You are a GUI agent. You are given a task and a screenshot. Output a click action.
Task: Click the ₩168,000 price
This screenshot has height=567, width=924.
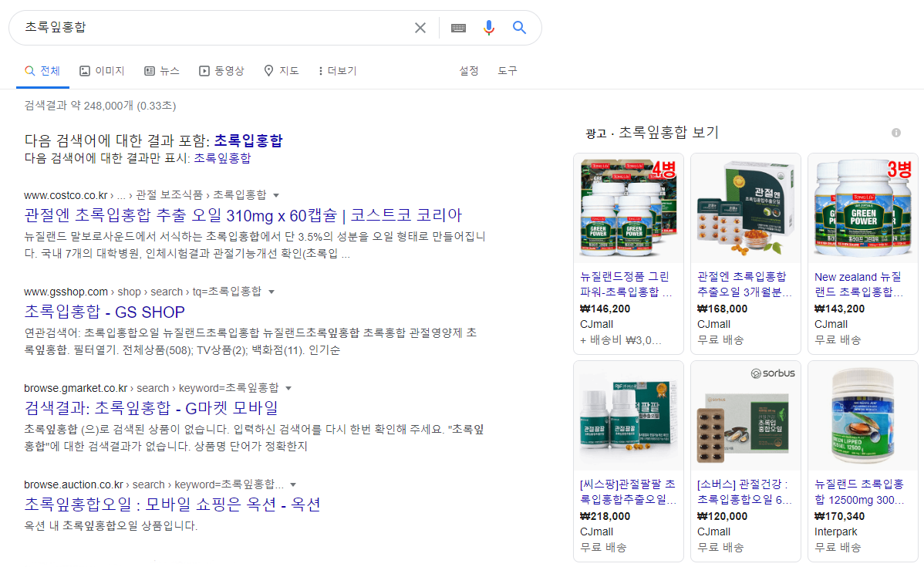(723, 309)
